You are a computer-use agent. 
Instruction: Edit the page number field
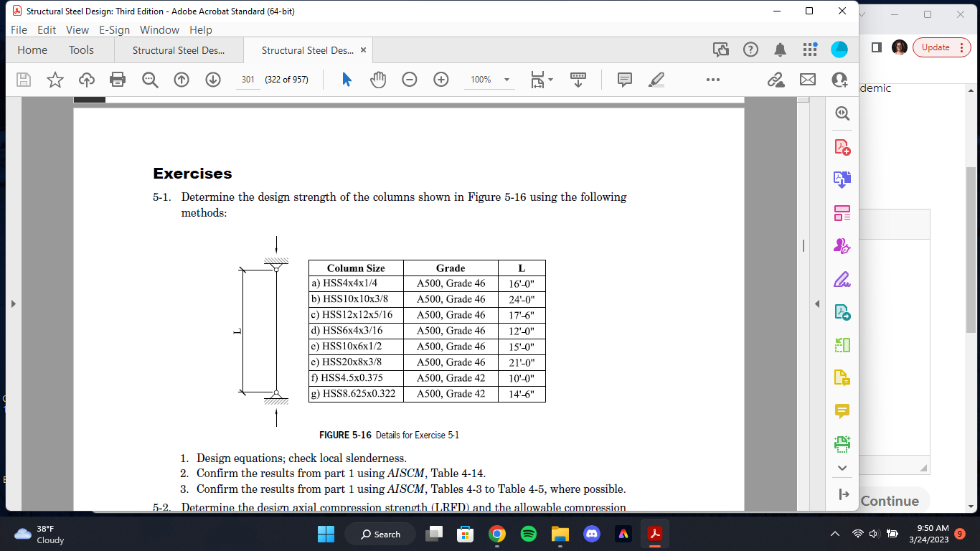tap(248, 80)
